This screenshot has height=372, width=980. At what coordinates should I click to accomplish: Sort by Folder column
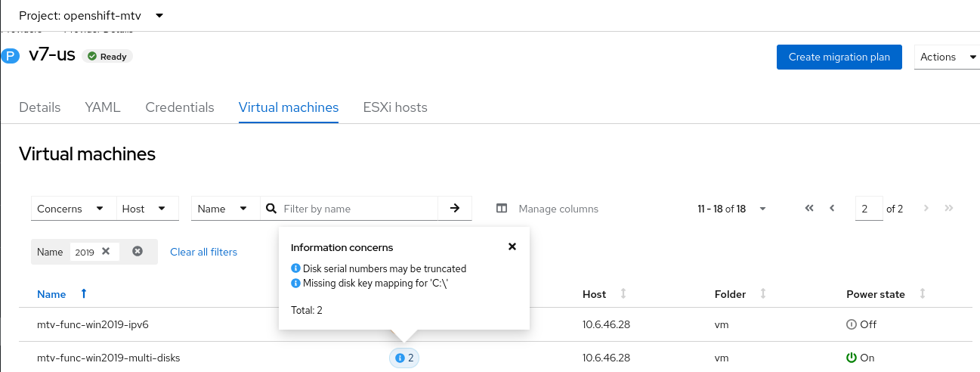click(x=763, y=294)
